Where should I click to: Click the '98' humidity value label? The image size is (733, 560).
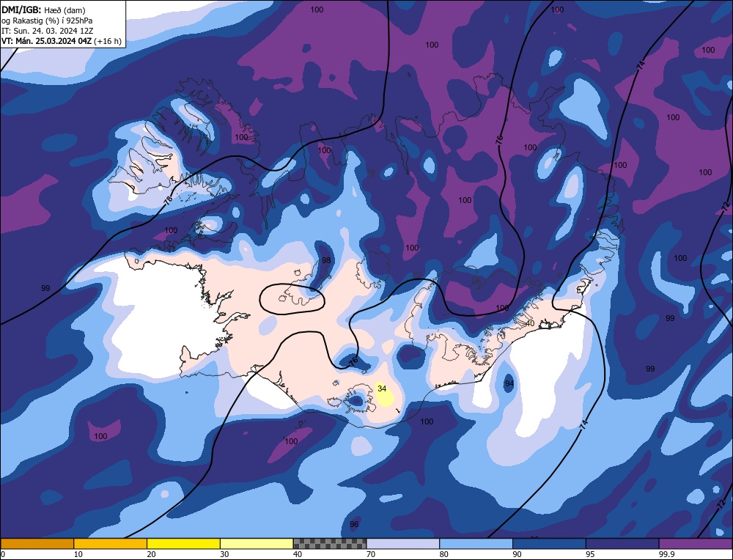click(326, 260)
